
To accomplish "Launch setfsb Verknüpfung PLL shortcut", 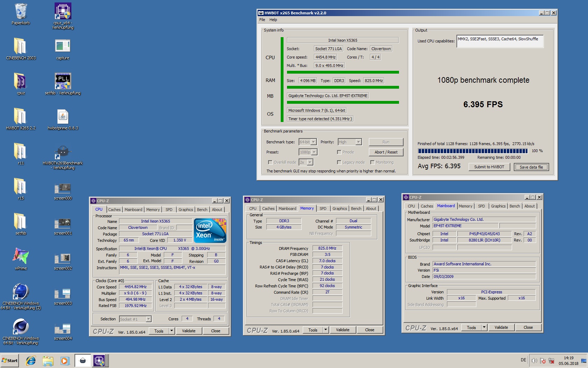I will tap(63, 84).
